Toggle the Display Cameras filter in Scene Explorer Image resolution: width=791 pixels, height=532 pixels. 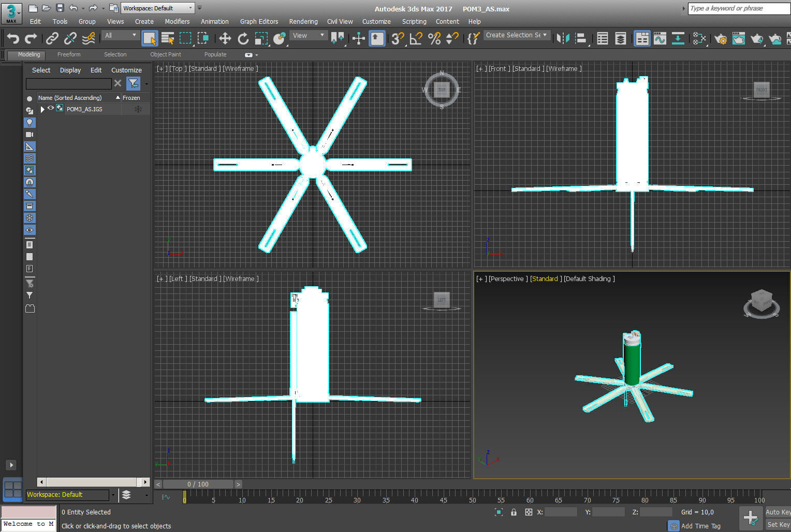tap(30, 135)
